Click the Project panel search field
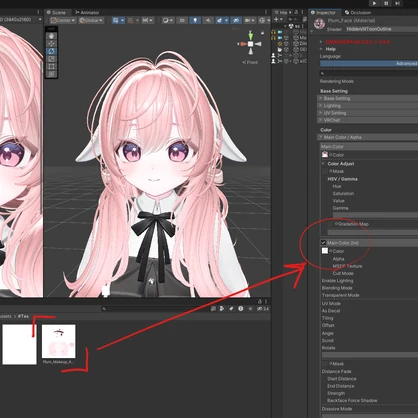 pos(155,309)
